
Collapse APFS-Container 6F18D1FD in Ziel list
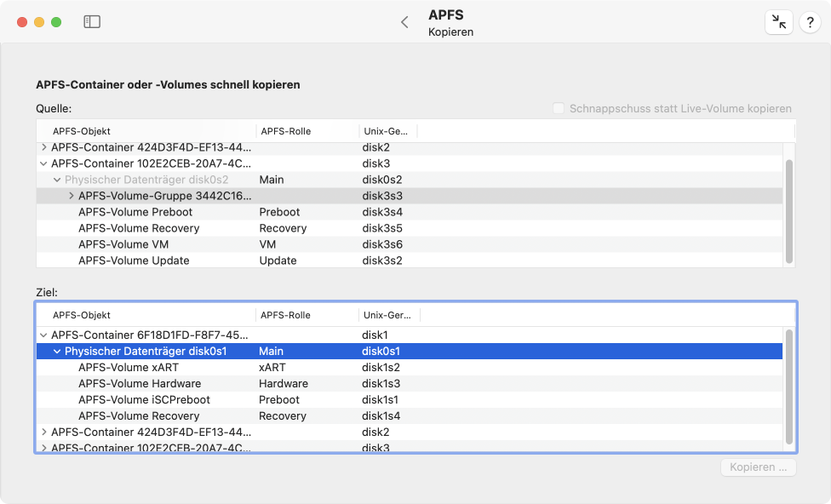[x=44, y=335]
